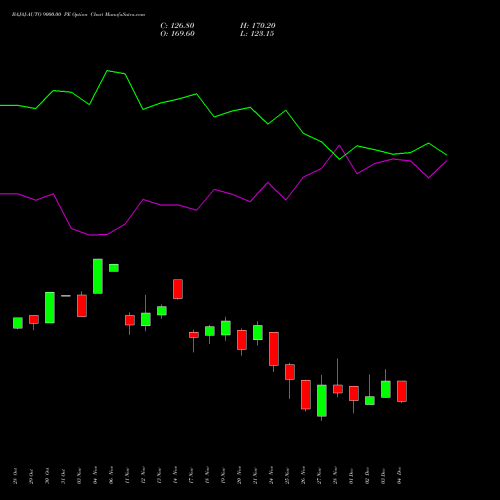The image size is (500, 500).
Task: Click the 28 Nov date label
Action: (335, 476)
